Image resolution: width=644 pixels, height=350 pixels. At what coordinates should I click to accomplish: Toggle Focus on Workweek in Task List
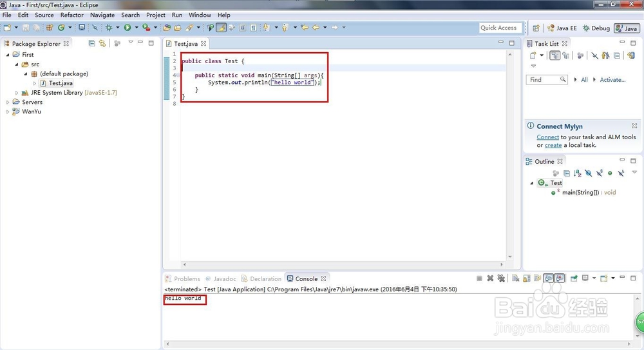[x=580, y=55]
